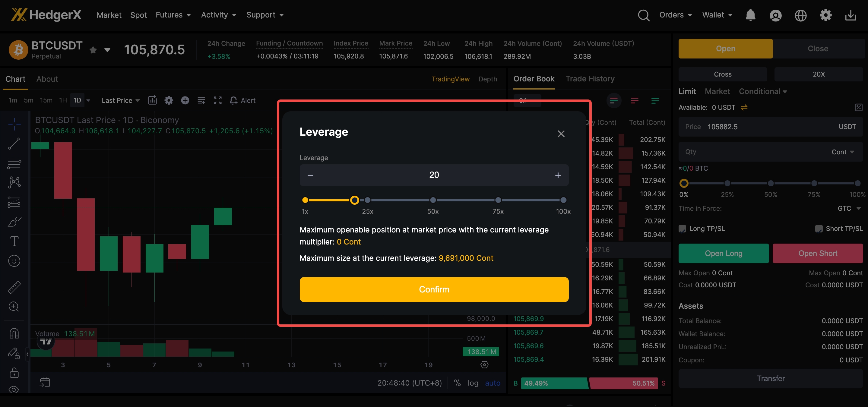Screen dimensions: 868x407
Task: Confirm the leverage setting
Action: [434, 289]
